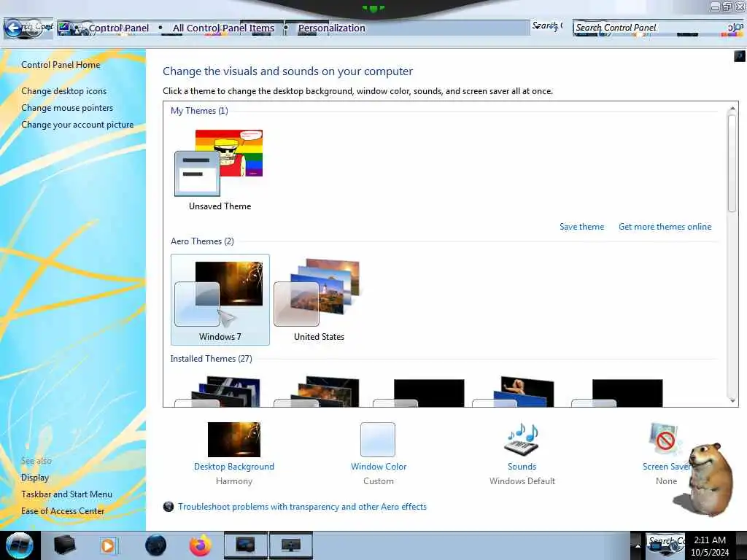Maximize the Personalization window
The height and width of the screenshot is (560, 747).
(x=727, y=7)
